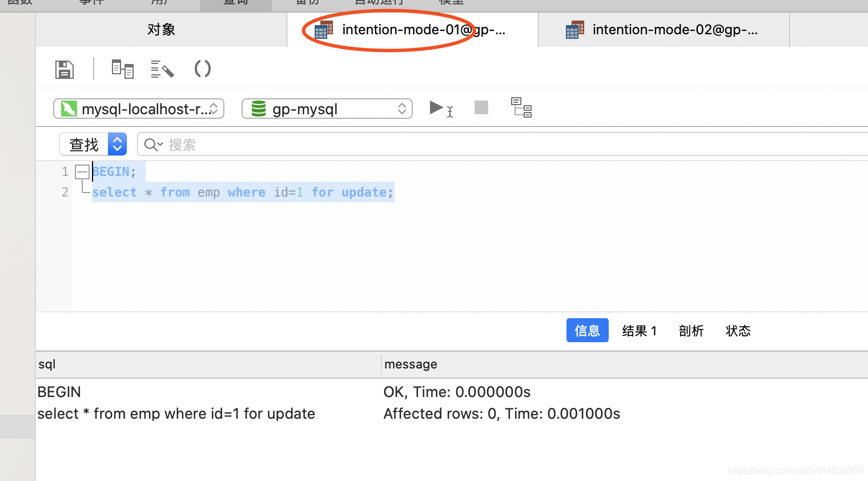The image size is (868, 481).
Task: Click the table icon on intention-mode-02 tab
Action: 575,30
